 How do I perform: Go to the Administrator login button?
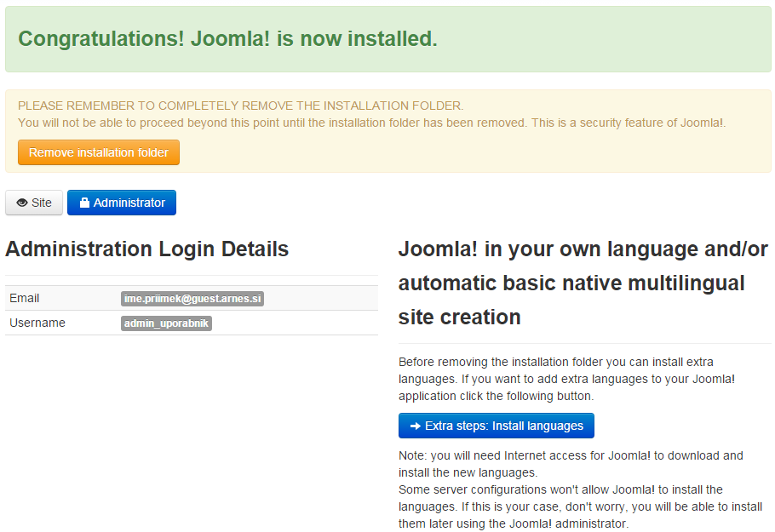122,203
